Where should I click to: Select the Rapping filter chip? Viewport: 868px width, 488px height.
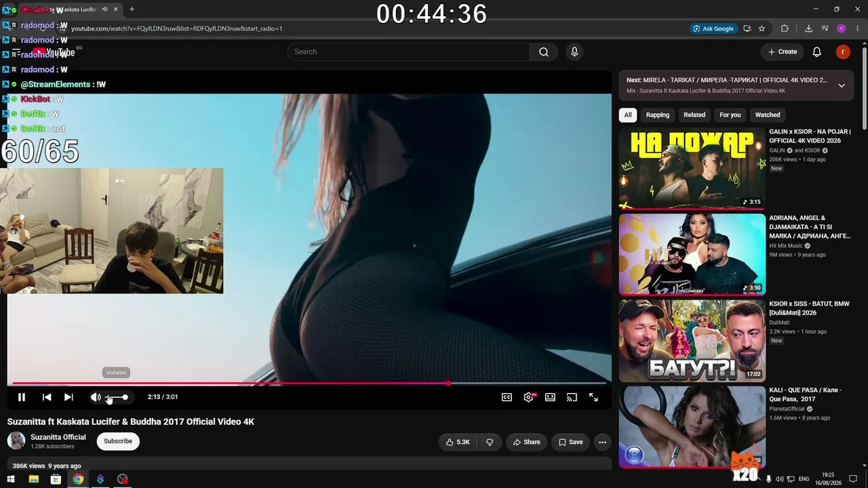[658, 115]
